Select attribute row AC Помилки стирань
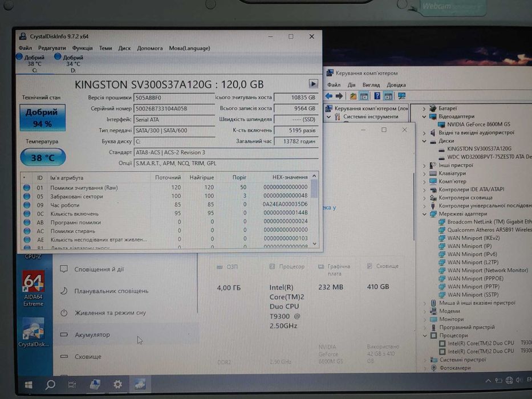The width and height of the screenshot is (532, 399). pos(165,231)
